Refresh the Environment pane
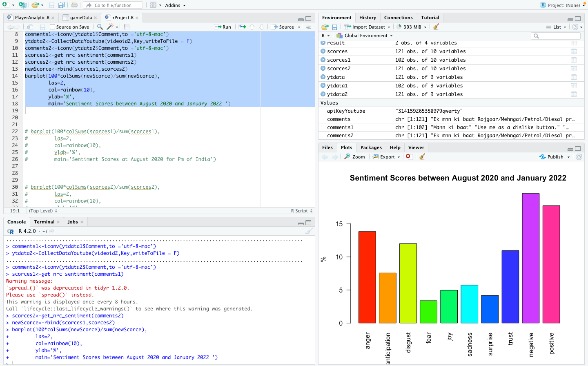This screenshot has height=366, width=588. 575,27
